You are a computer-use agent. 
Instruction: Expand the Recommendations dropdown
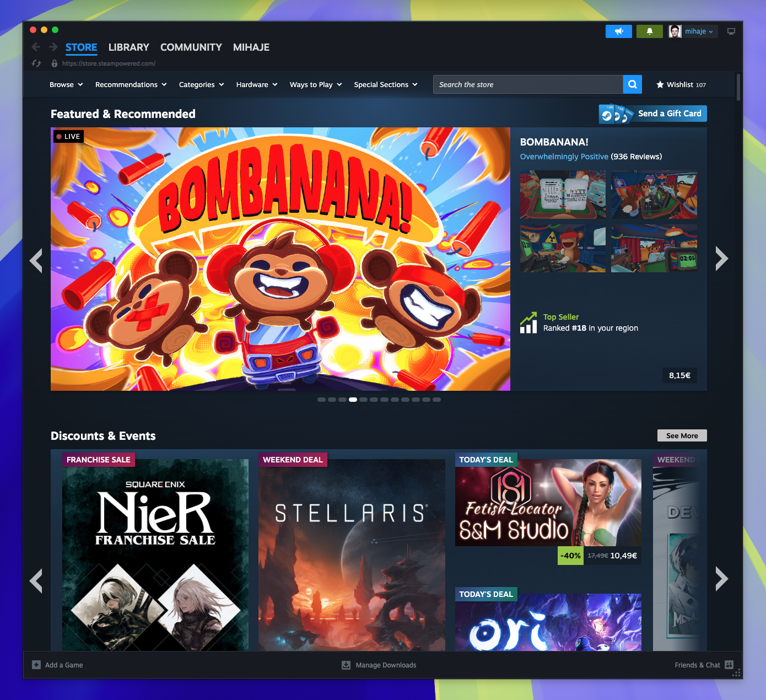[131, 84]
